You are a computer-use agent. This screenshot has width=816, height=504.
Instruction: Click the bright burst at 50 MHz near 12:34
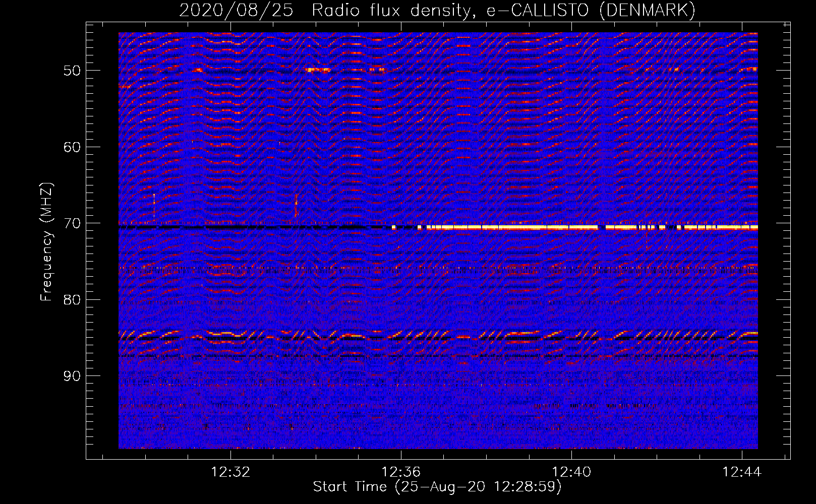click(318, 70)
